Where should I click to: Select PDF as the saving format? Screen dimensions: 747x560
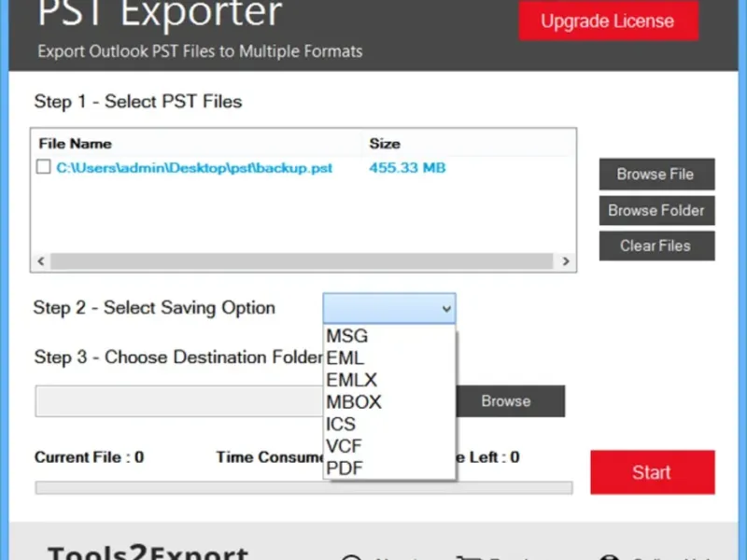(389, 469)
